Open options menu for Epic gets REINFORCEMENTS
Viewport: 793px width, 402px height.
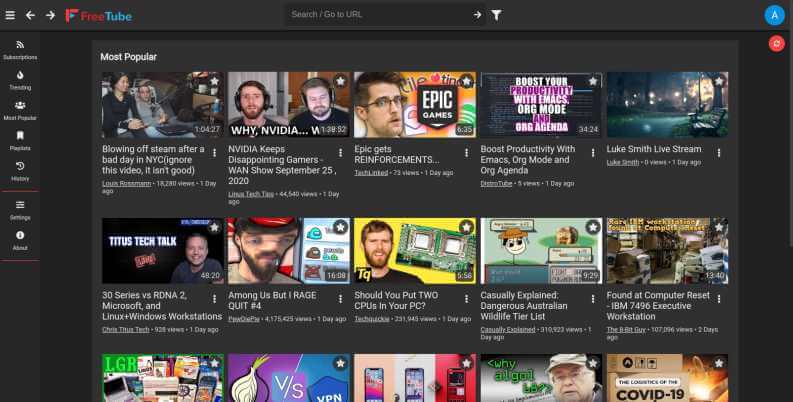466,153
